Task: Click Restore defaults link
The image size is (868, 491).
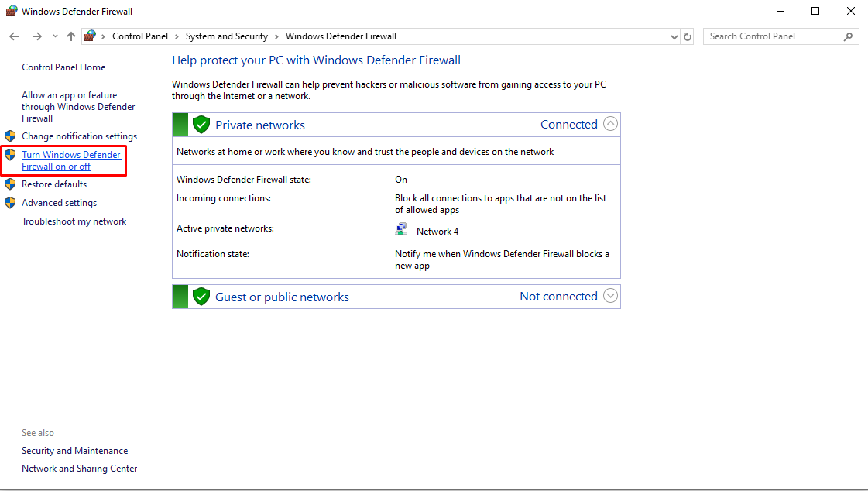Action: point(54,184)
